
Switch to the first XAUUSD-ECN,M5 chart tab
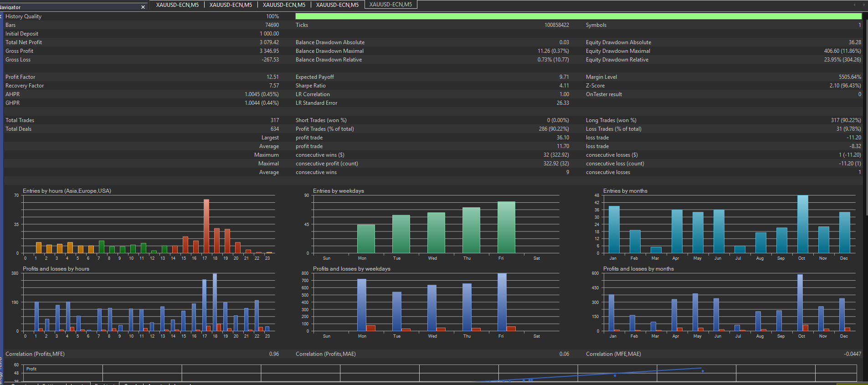(177, 5)
